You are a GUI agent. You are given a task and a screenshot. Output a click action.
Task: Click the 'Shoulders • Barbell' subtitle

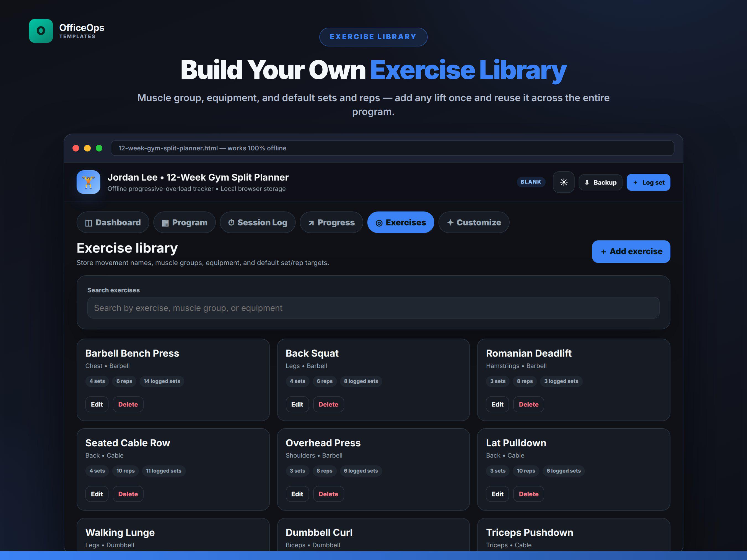point(314,455)
